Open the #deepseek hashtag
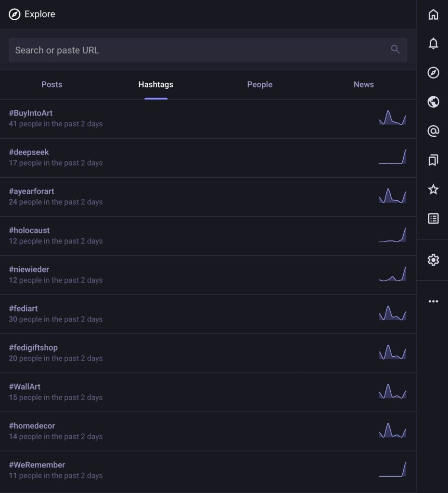448x493 pixels. click(x=29, y=152)
